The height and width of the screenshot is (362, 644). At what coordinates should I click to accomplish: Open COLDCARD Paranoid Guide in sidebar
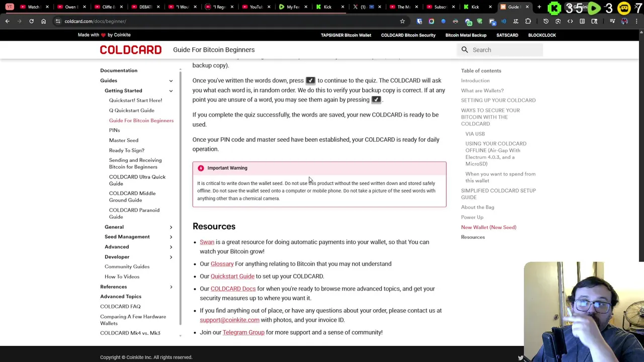tap(134, 214)
